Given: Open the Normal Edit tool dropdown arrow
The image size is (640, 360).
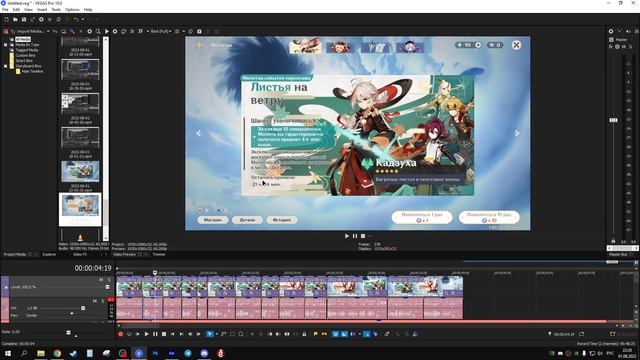Looking at the screenshot, I should 216,334.
